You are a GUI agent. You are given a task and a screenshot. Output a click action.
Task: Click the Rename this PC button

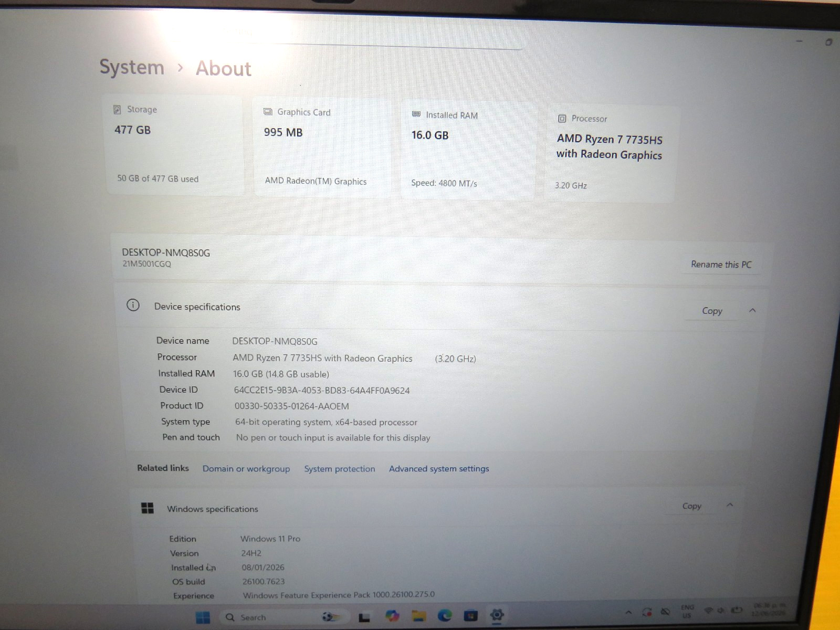coord(721,265)
